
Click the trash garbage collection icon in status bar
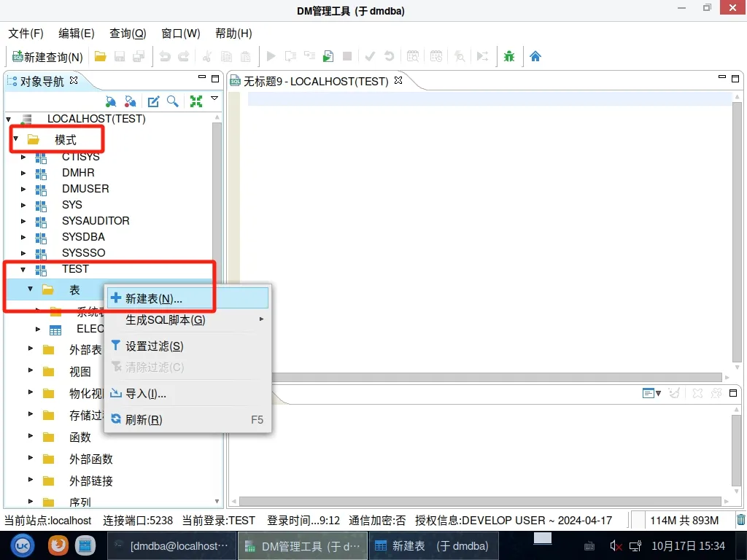740,520
